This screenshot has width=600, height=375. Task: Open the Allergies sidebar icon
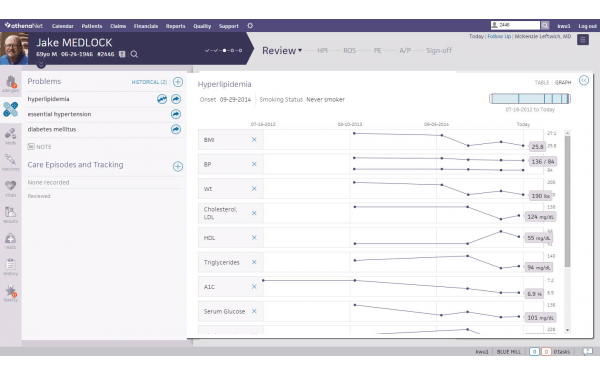10,83
